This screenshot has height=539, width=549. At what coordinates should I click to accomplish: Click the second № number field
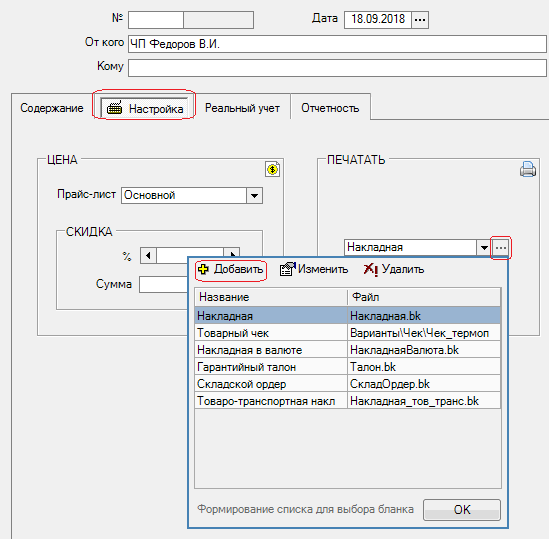pos(218,20)
